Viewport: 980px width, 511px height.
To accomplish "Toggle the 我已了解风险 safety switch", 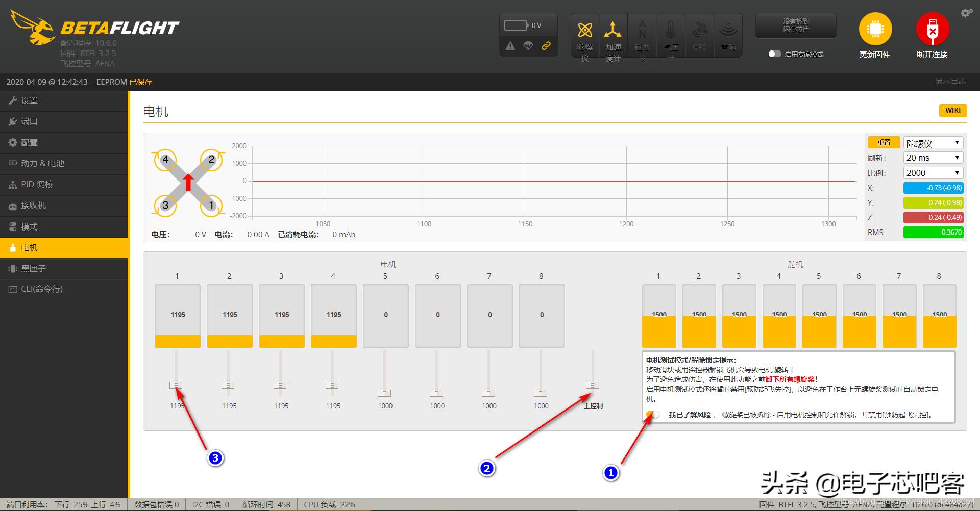I will 652,415.
